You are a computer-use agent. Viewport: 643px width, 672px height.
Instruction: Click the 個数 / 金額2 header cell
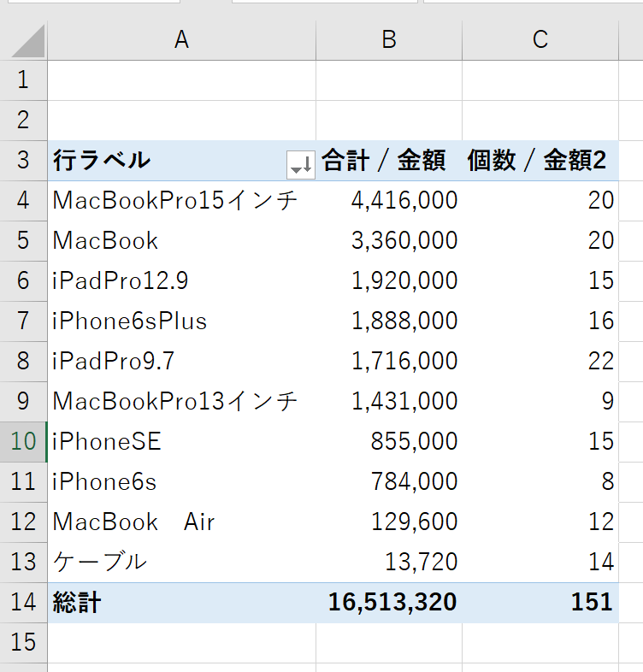(540, 161)
